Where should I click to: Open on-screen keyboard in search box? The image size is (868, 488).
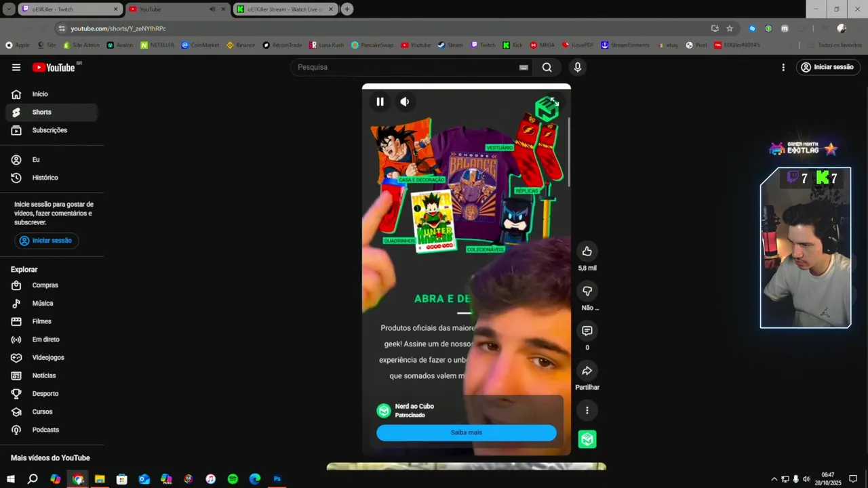pos(524,67)
